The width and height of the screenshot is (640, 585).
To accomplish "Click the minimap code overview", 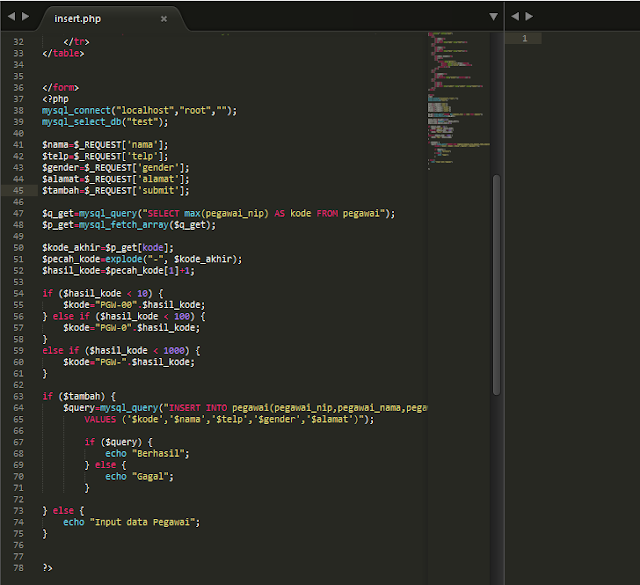I will click(x=458, y=101).
